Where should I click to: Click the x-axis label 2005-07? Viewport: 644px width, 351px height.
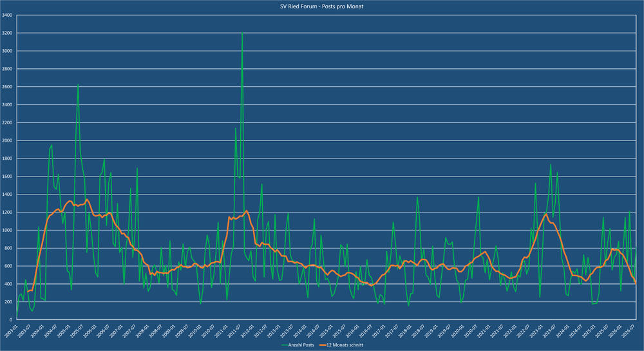77,331
